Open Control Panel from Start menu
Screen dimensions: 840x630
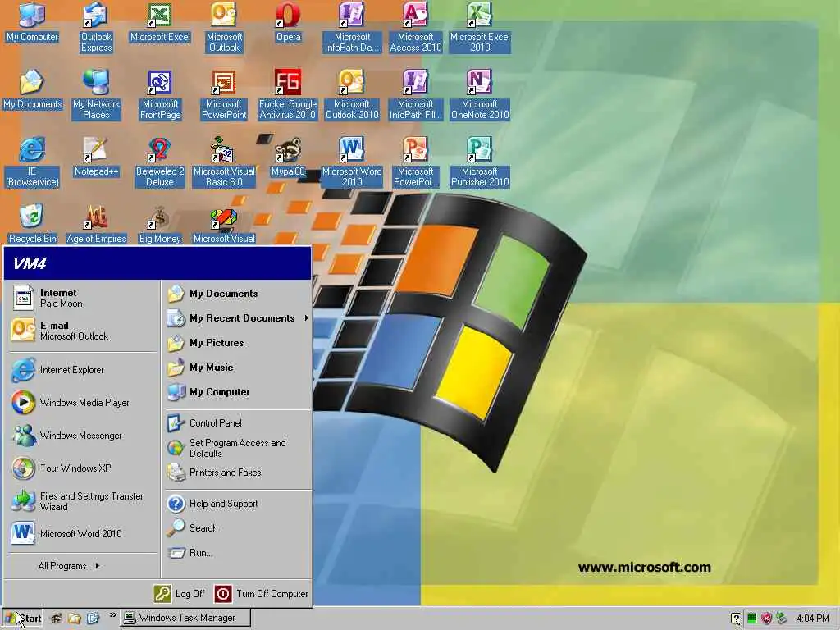point(238,423)
